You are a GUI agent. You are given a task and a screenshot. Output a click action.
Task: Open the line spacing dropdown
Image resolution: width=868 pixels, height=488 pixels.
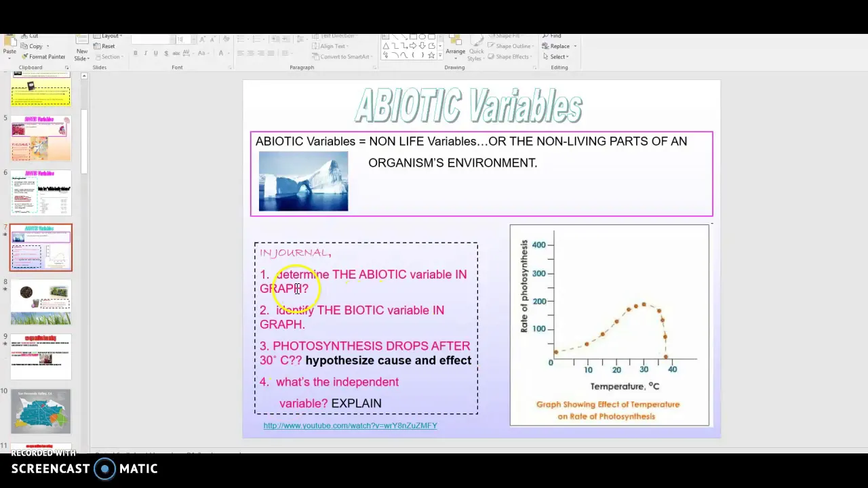click(x=301, y=39)
